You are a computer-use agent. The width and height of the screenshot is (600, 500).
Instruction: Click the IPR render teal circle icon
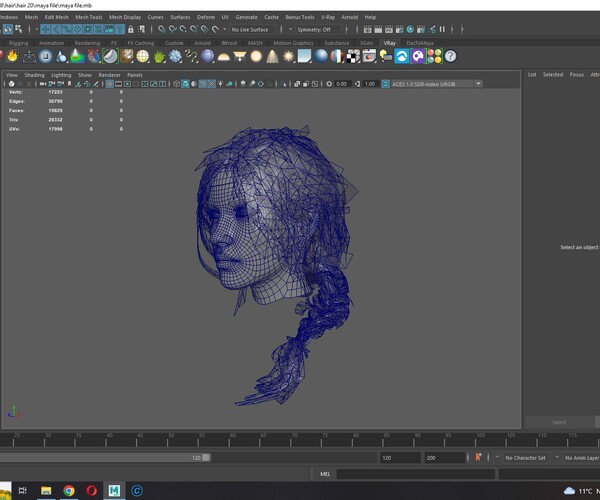pos(410,29)
